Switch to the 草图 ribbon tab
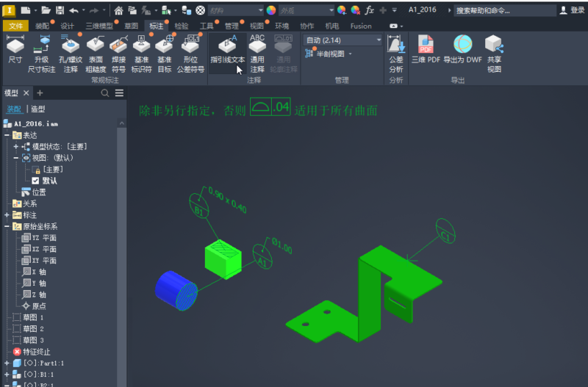The width and height of the screenshot is (588, 387). pyautogui.click(x=132, y=26)
